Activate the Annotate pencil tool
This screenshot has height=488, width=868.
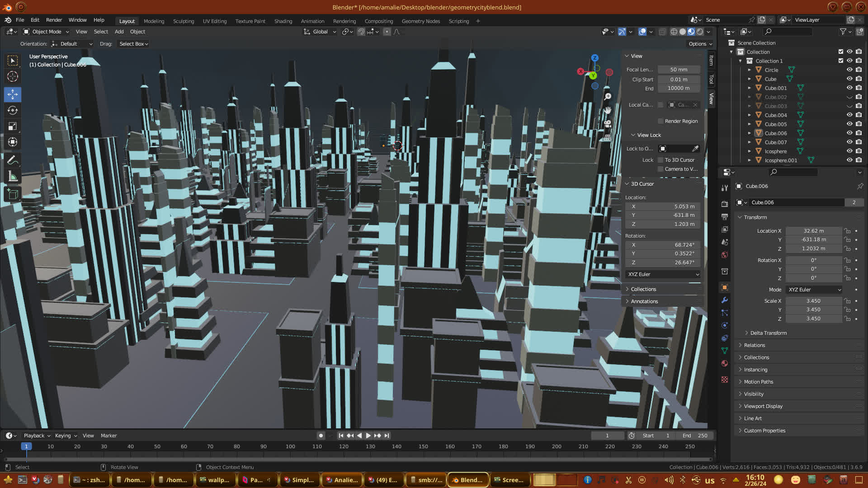click(x=13, y=160)
